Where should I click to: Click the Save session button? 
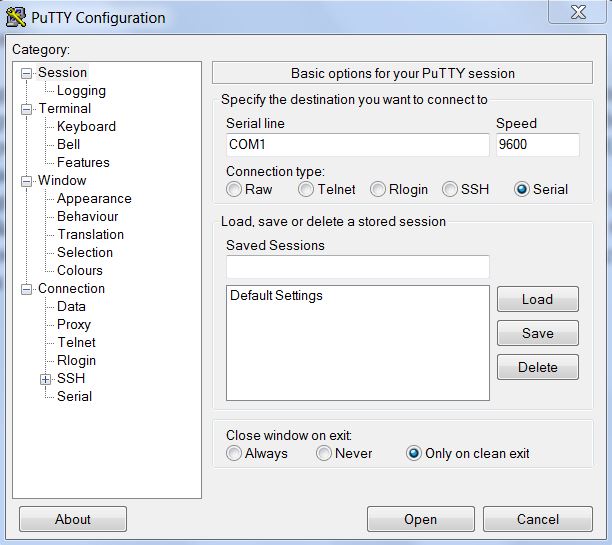[537, 333]
